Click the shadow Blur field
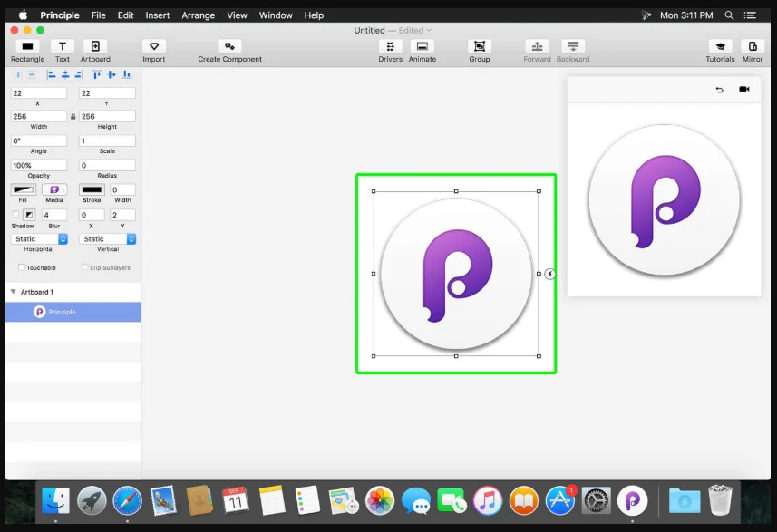The image size is (777, 532). point(54,215)
